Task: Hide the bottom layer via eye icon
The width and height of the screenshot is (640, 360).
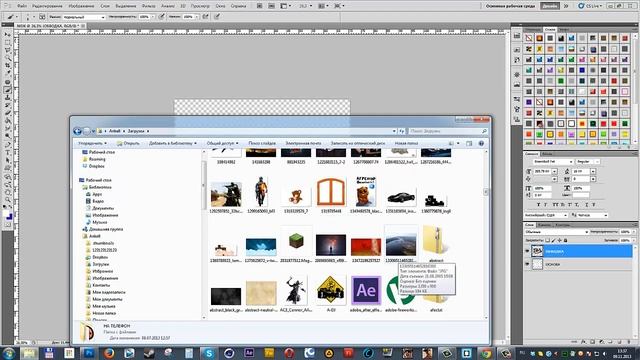Action: pyautogui.click(x=527, y=264)
